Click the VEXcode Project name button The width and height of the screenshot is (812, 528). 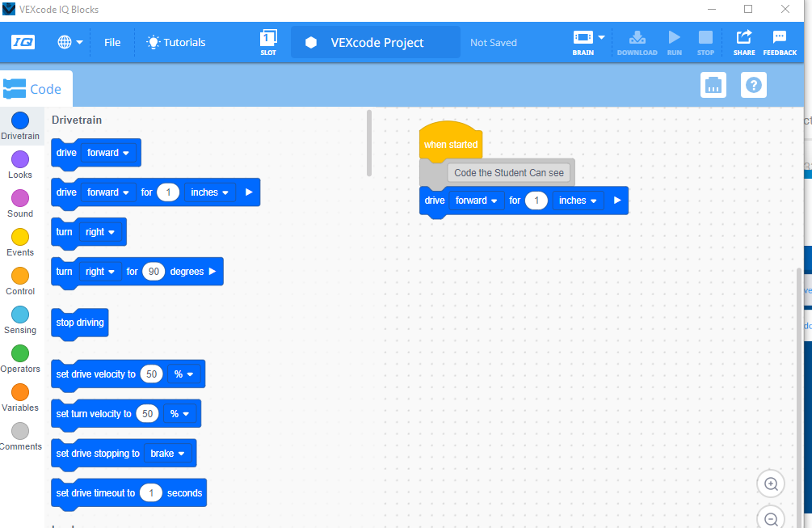pos(376,43)
